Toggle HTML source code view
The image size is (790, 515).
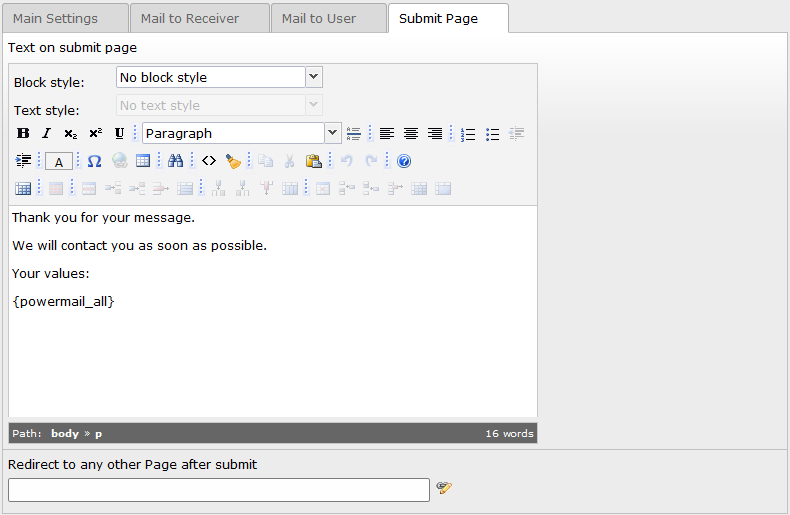(x=209, y=161)
